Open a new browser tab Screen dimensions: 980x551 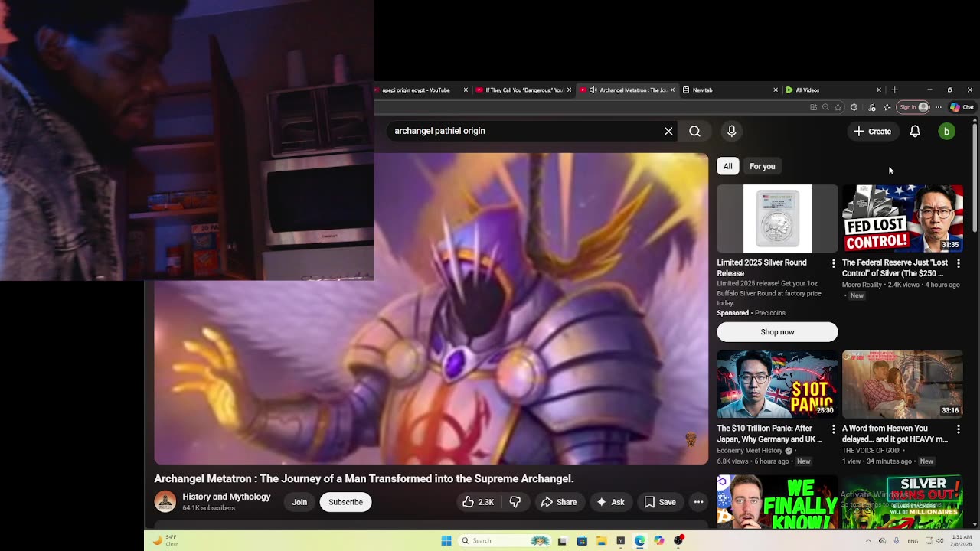click(x=894, y=90)
